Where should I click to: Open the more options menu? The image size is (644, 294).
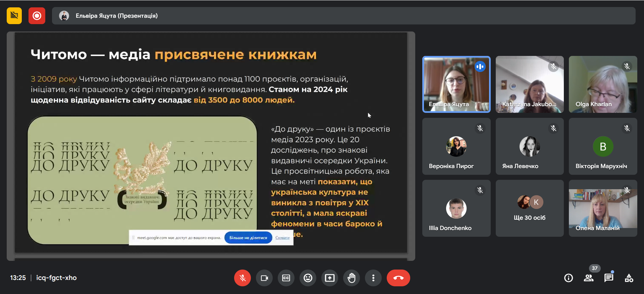tap(373, 278)
